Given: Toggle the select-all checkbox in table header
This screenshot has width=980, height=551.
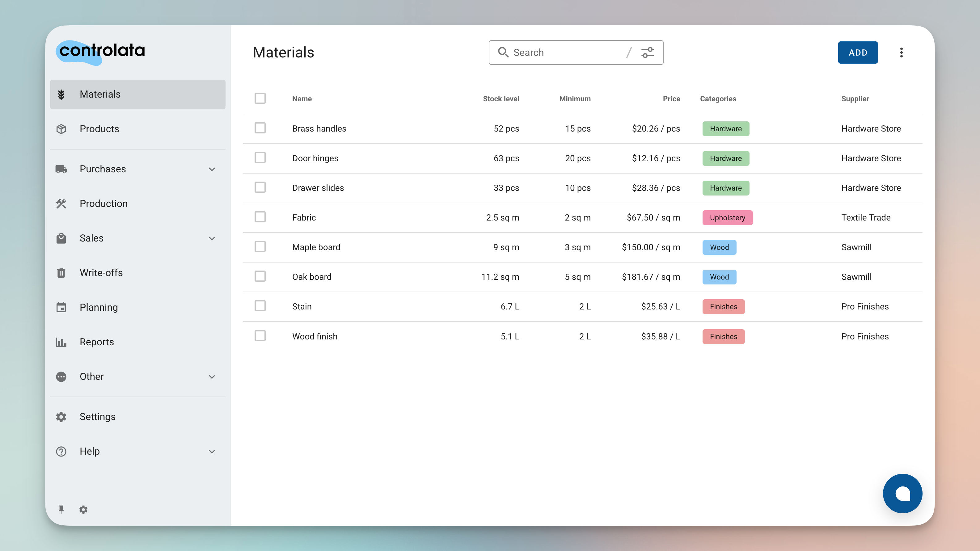Looking at the screenshot, I should 260,99.
